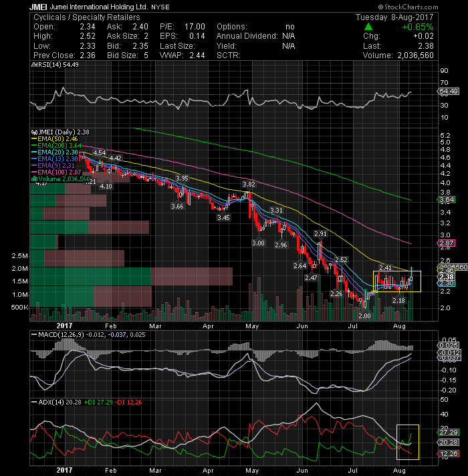Image resolution: width=468 pixels, height=476 pixels.
Task: Click company name Jumei International Holding Ltd.
Action: coord(99,7)
